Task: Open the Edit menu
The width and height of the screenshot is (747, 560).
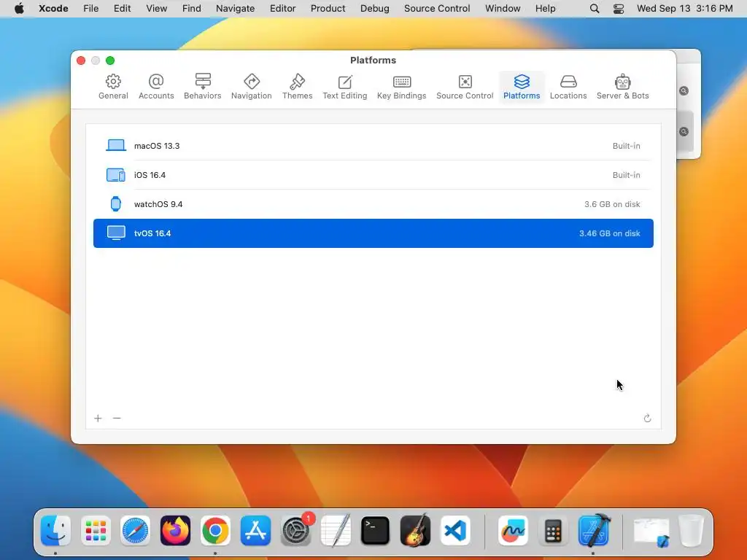Action: click(x=122, y=9)
